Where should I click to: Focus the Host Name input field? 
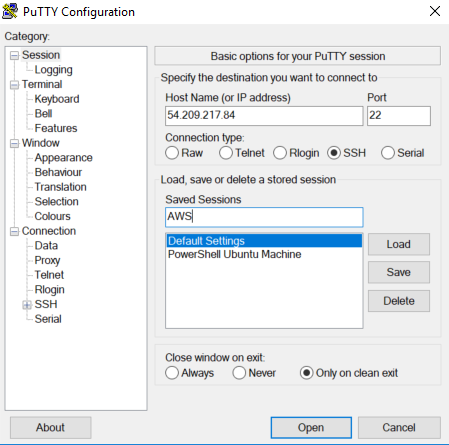(264, 116)
